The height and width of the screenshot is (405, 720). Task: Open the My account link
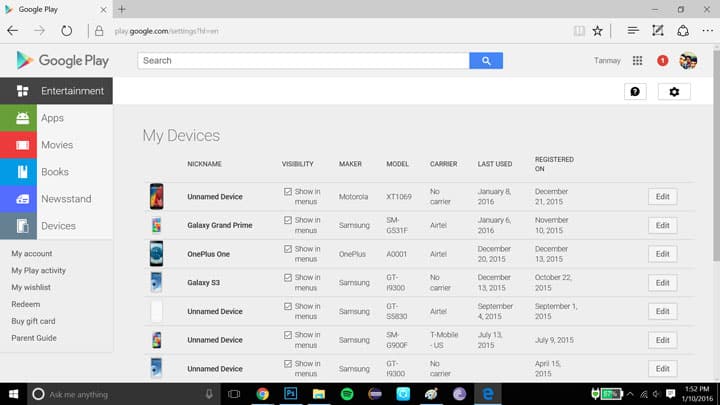point(32,253)
